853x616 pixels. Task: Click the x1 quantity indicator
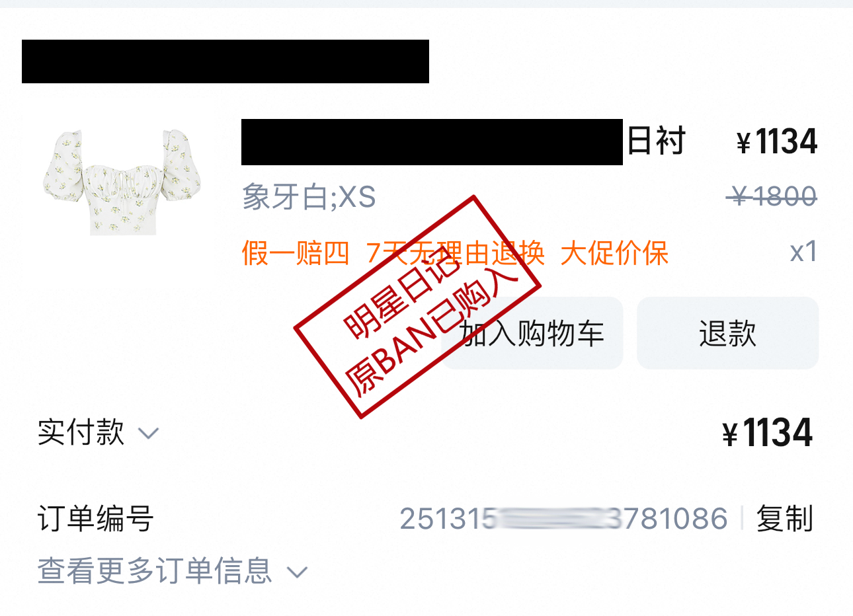803,252
